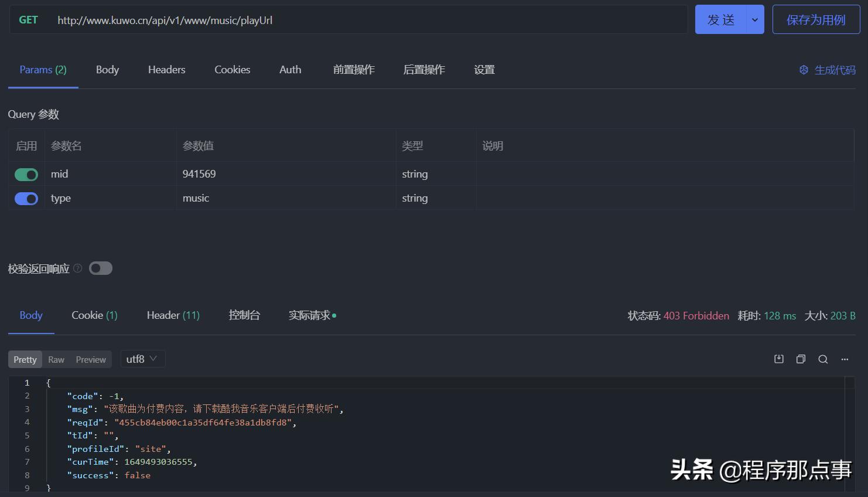The height and width of the screenshot is (497, 868).
Task: Open the utf8 encoding dropdown
Action: [142, 358]
